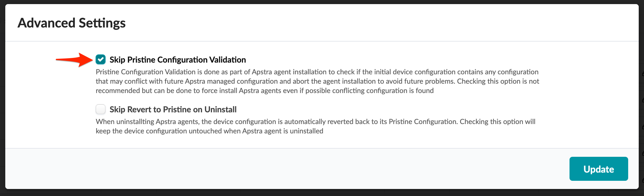The height and width of the screenshot is (196, 644).
Task: Uncheck Skip Pristine Configuration Validation checkbox
Action: [101, 60]
